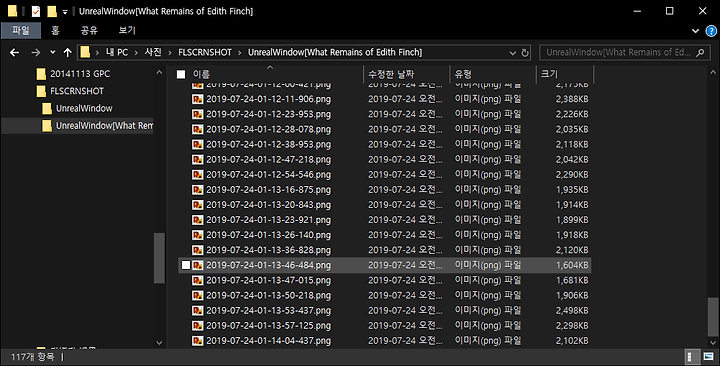This screenshot has width=720, height=366.
Task: Click icon of 2019-07-24-01-13-36-828.png
Action: click(x=197, y=250)
